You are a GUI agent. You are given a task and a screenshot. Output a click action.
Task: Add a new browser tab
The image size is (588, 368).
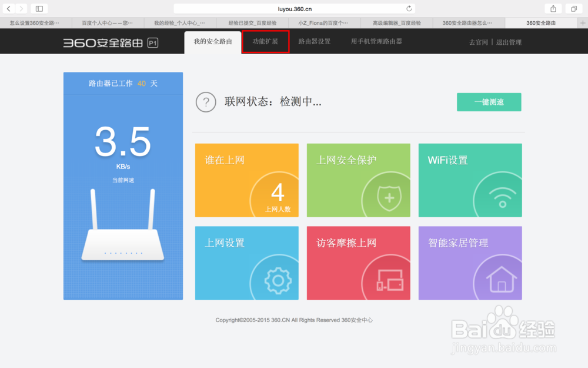tap(583, 23)
